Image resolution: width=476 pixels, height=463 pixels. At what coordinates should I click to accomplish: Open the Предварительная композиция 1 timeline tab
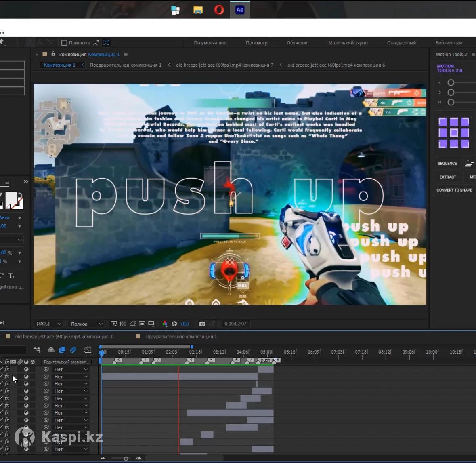181,337
